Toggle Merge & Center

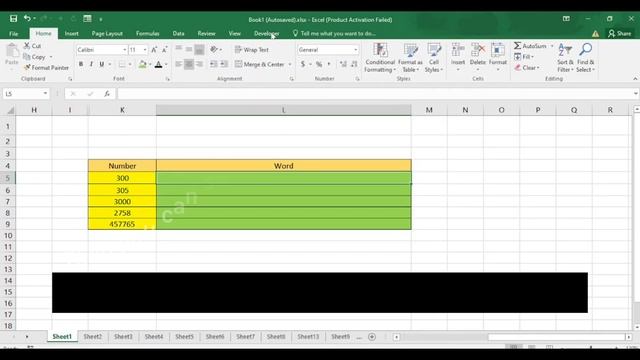[260, 64]
